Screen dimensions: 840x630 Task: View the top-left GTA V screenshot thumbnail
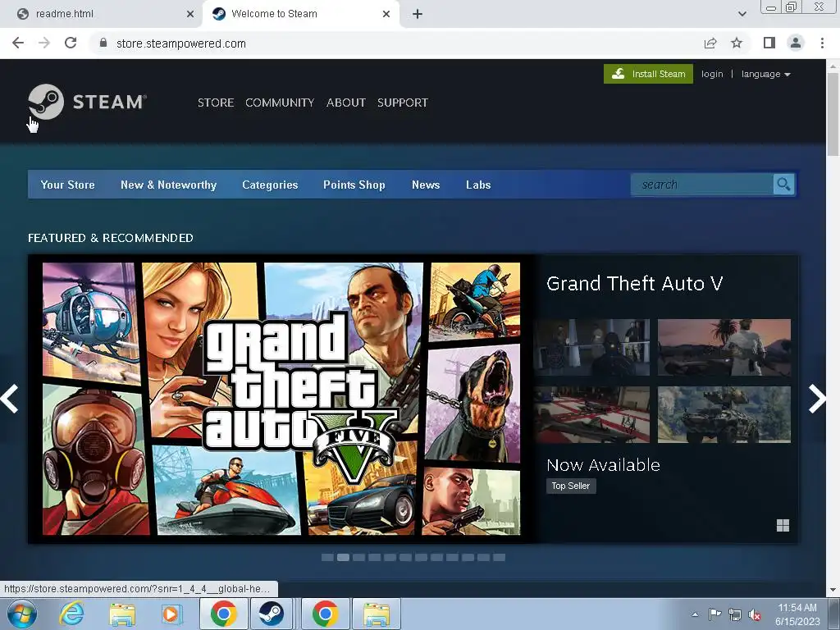[x=592, y=347]
